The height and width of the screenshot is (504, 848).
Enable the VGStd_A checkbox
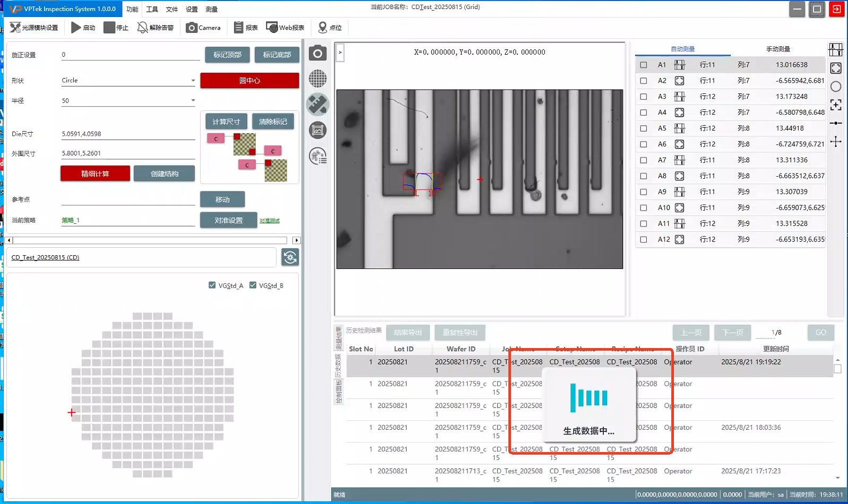[212, 285]
